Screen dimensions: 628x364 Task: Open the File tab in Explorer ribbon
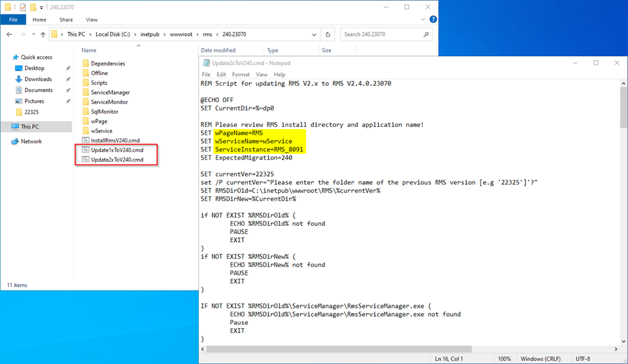pyautogui.click(x=13, y=20)
